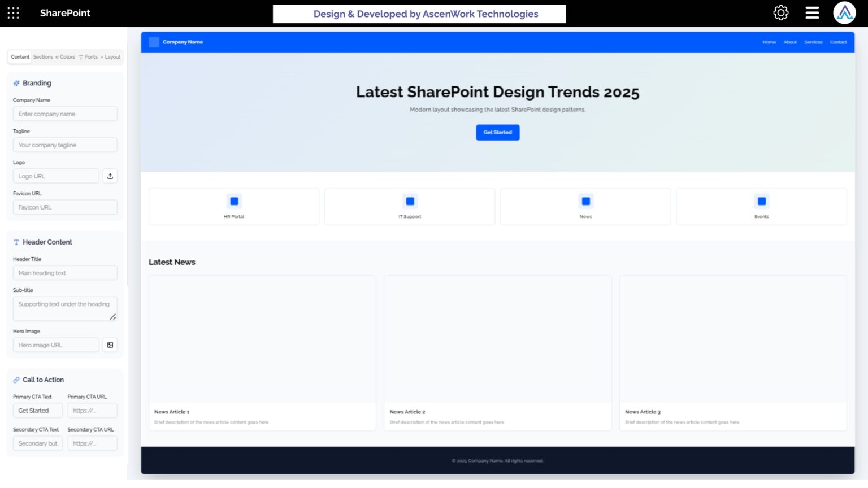
Task: Click the News quick link icon
Action: (585, 201)
